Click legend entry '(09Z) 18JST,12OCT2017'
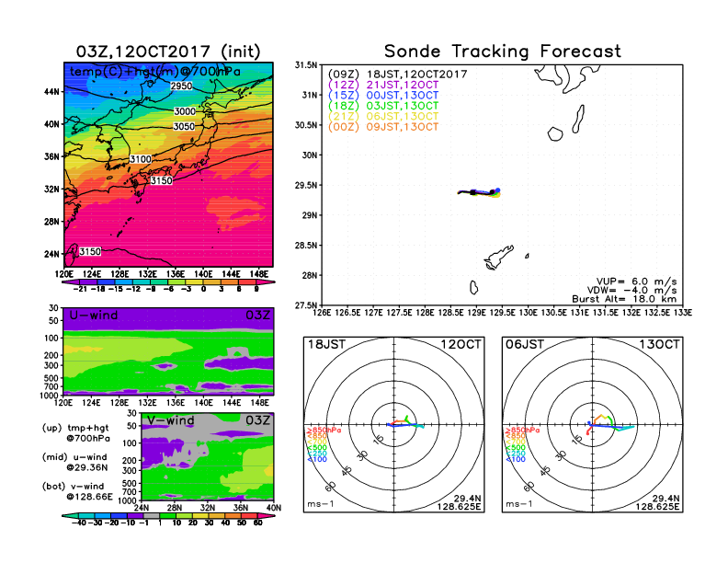 coord(397,75)
